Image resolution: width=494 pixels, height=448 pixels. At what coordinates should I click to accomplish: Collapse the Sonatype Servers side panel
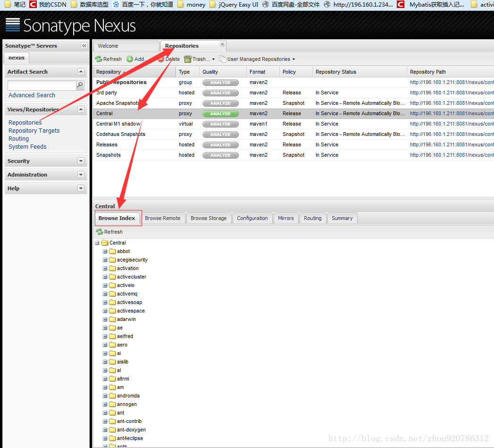[x=84, y=46]
